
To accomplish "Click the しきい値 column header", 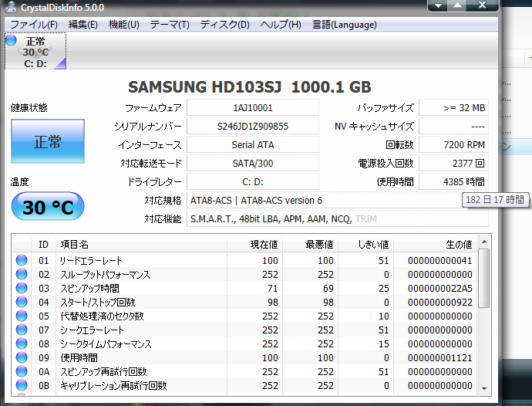I will (366, 244).
